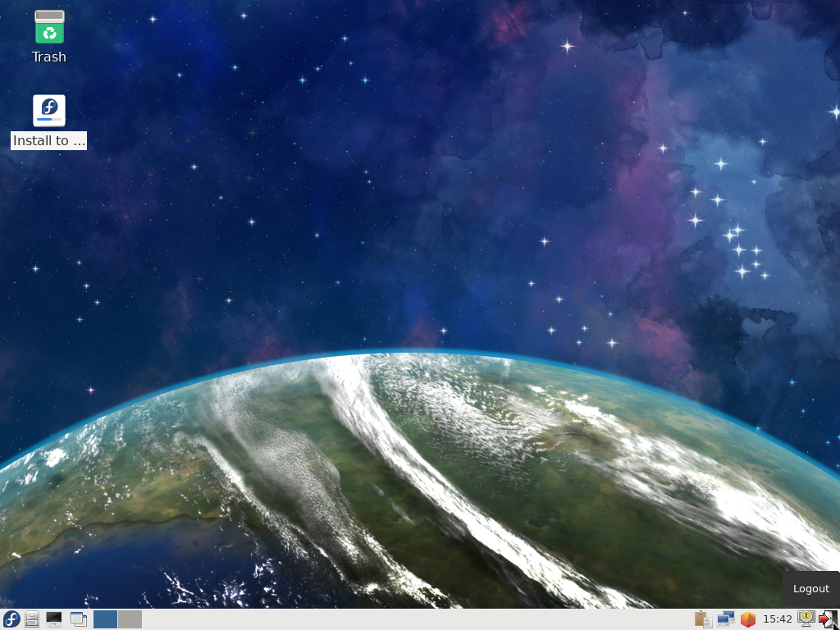Switch to the first blue workspace
This screenshot has width=840, height=630.
tap(105, 619)
